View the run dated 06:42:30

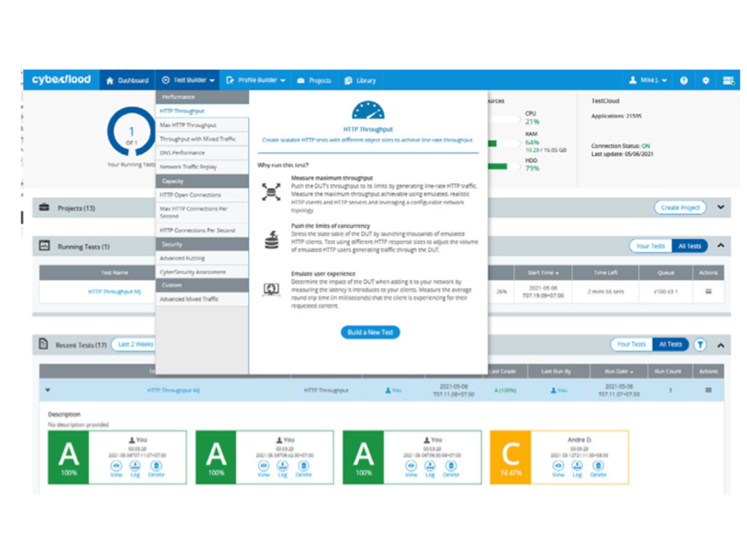pyautogui.click(x=264, y=468)
